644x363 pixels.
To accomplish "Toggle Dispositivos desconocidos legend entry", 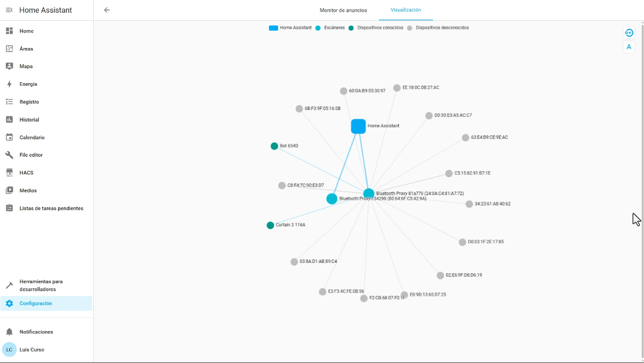I will coord(438,28).
